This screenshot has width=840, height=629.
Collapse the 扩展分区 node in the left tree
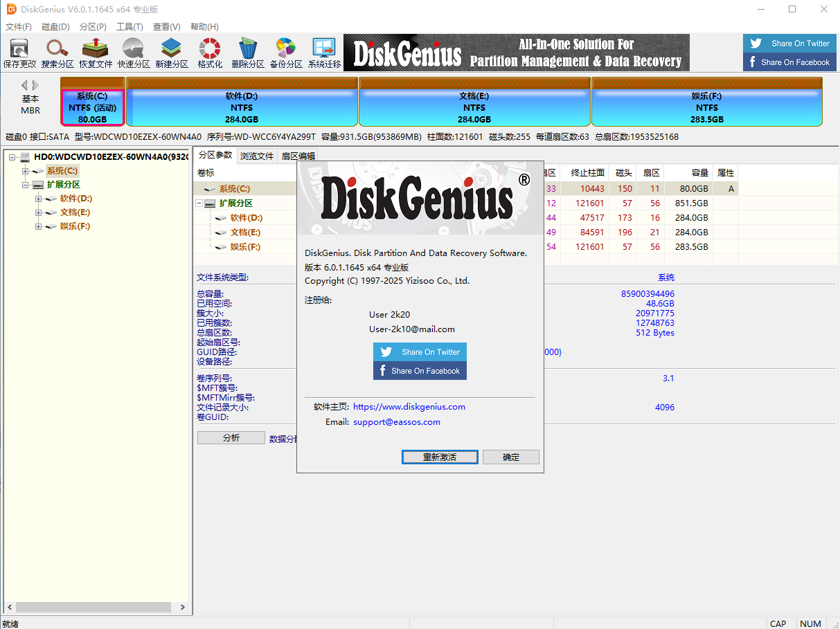(26, 185)
